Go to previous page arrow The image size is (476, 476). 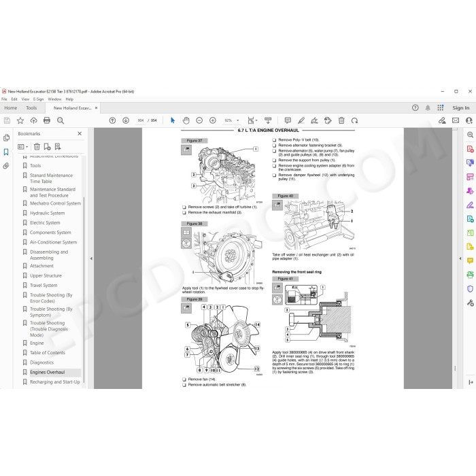click(x=112, y=120)
